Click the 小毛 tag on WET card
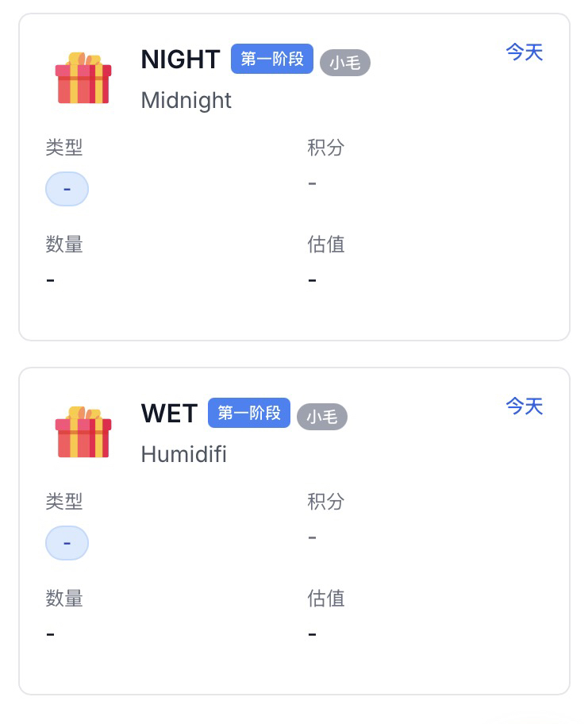Image resolution: width=588 pixels, height=724 pixels. click(x=322, y=417)
